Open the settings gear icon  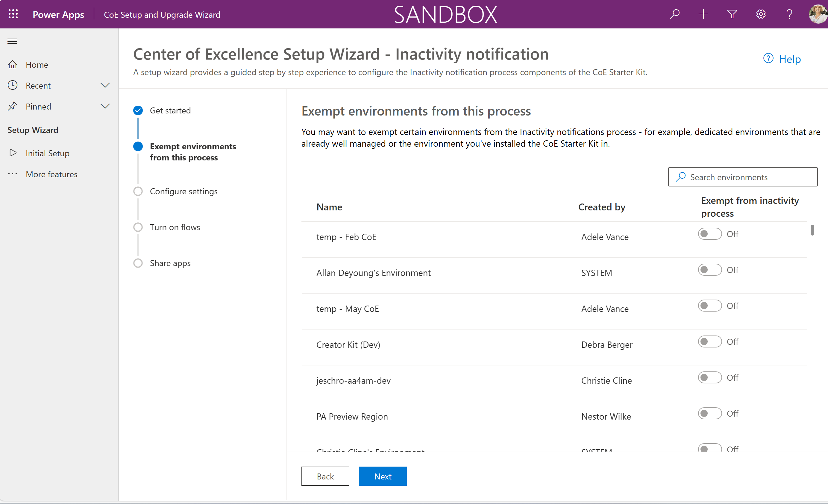(760, 14)
